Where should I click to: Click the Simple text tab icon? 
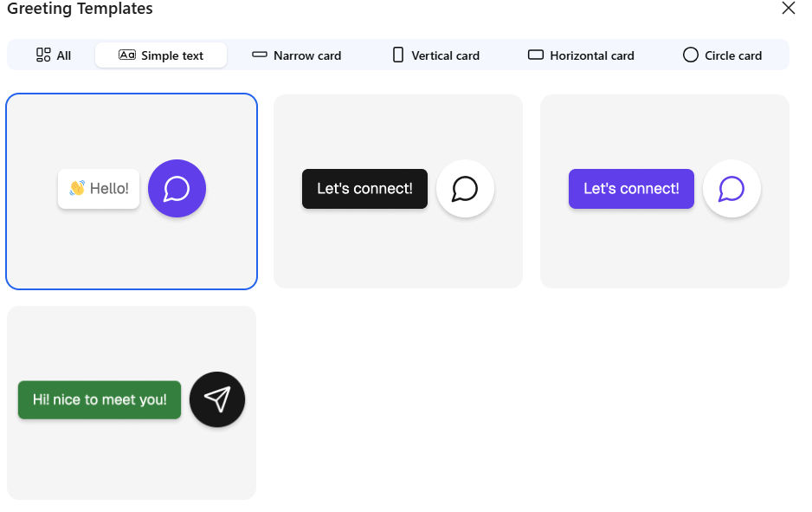click(x=127, y=55)
